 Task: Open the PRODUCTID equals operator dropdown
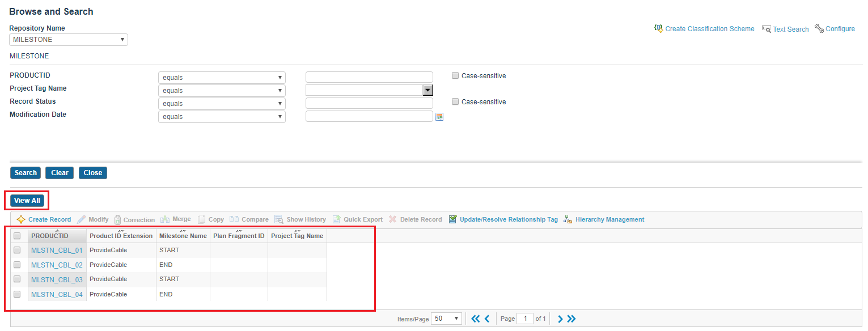point(222,78)
